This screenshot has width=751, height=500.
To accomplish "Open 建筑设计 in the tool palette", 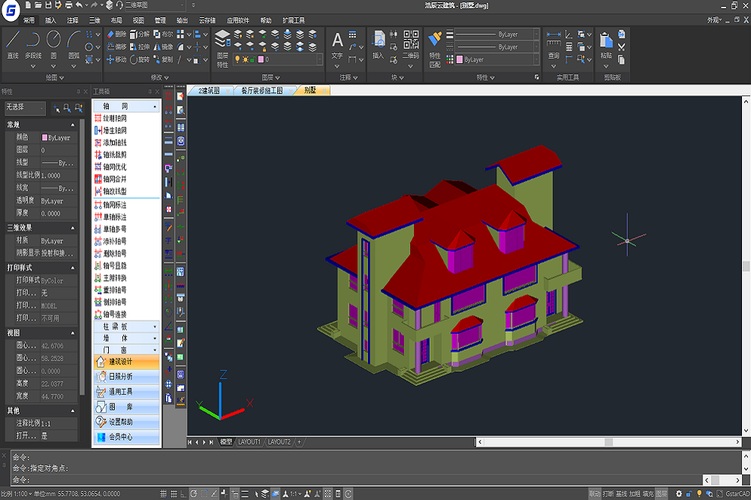I will (x=126, y=362).
